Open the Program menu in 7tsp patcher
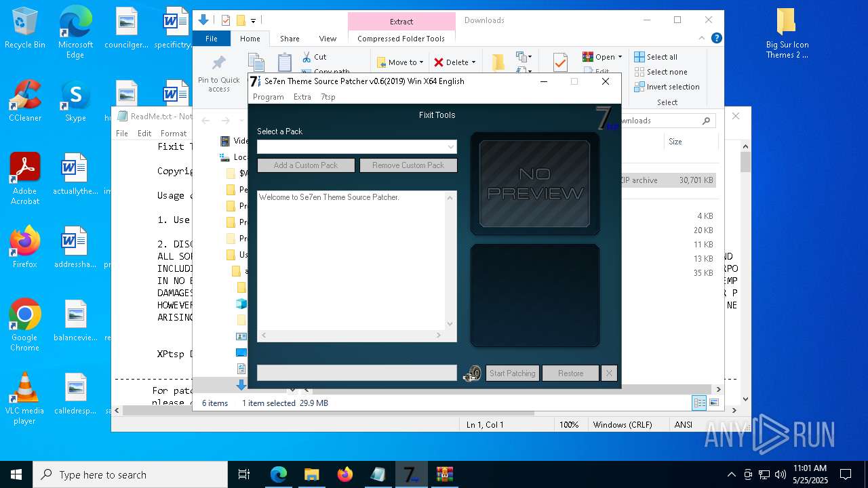The height and width of the screenshot is (488, 868). click(268, 97)
